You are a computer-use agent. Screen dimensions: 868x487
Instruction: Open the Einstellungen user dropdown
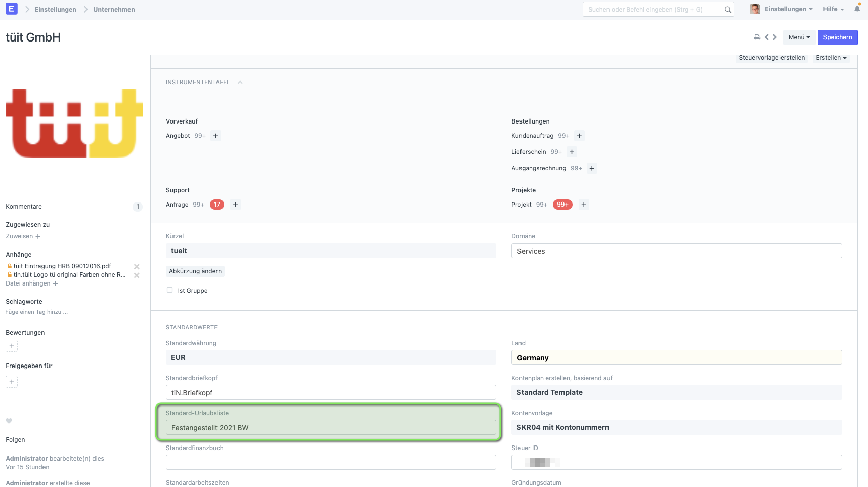[789, 9]
